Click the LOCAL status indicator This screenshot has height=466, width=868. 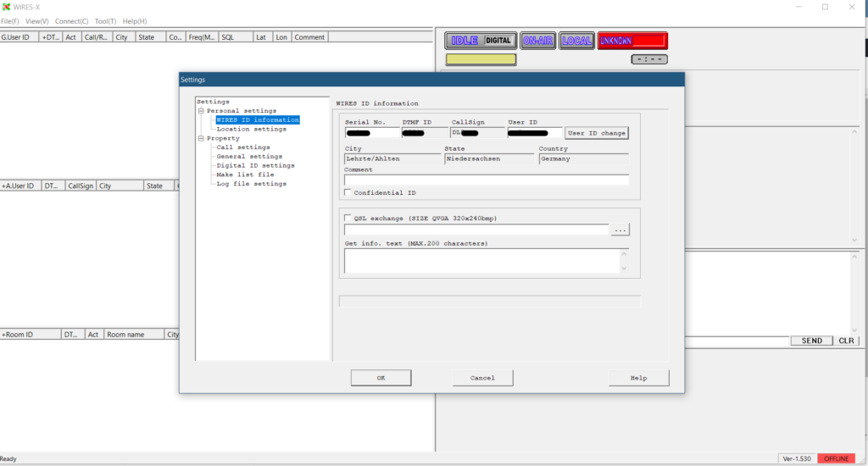point(576,41)
